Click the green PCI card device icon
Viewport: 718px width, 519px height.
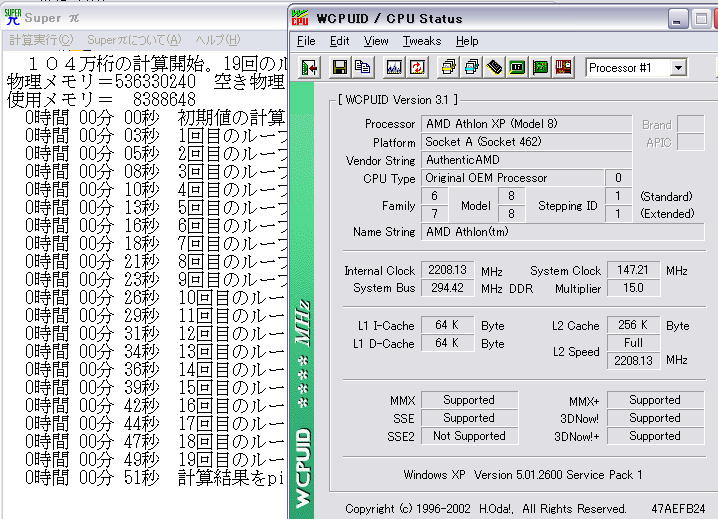[540, 68]
